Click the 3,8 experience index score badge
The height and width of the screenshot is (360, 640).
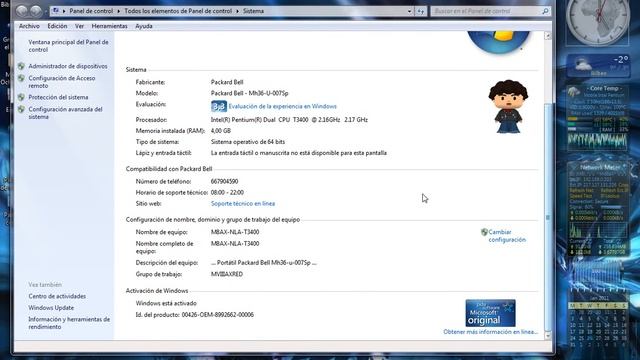point(219,107)
